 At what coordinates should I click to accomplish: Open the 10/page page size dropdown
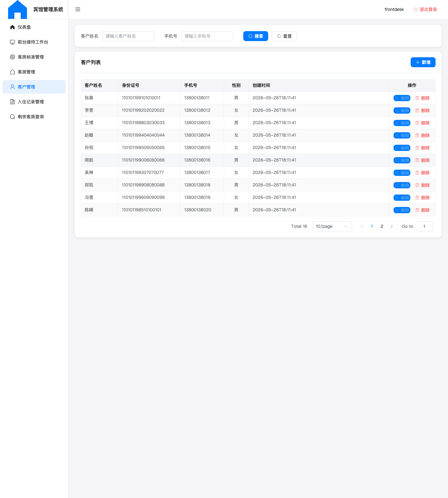tap(332, 226)
